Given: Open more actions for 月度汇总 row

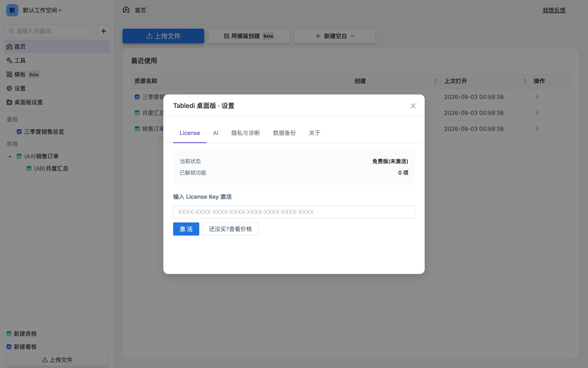Looking at the screenshot, I should (537, 112).
